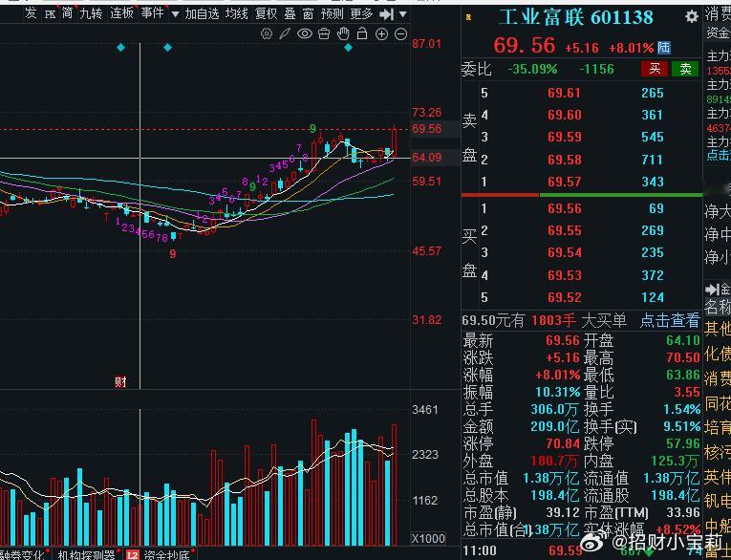Click the 量比 value 3.55
The width and height of the screenshot is (731, 560).
click(687, 392)
